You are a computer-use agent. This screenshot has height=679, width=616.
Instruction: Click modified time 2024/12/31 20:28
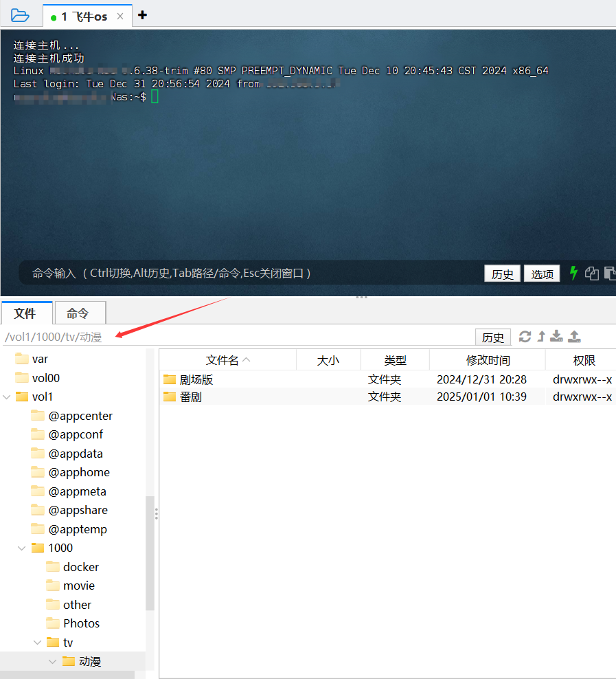click(x=481, y=380)
